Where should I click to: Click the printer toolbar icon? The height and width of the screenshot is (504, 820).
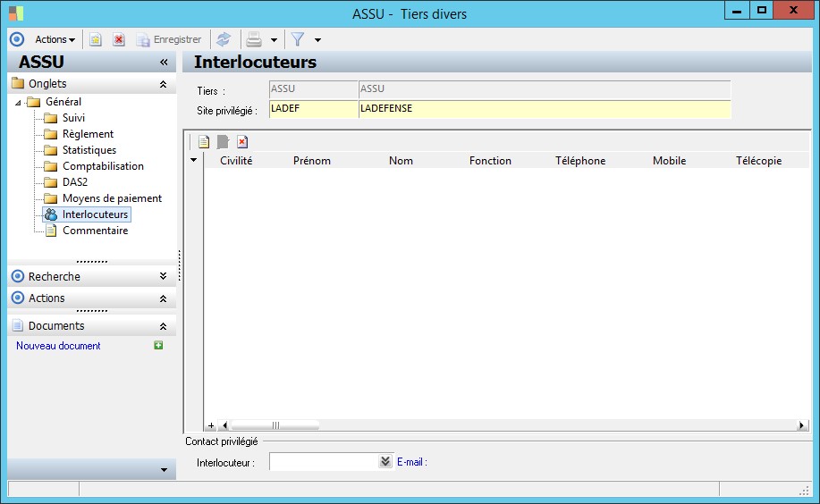coord(254,39)
